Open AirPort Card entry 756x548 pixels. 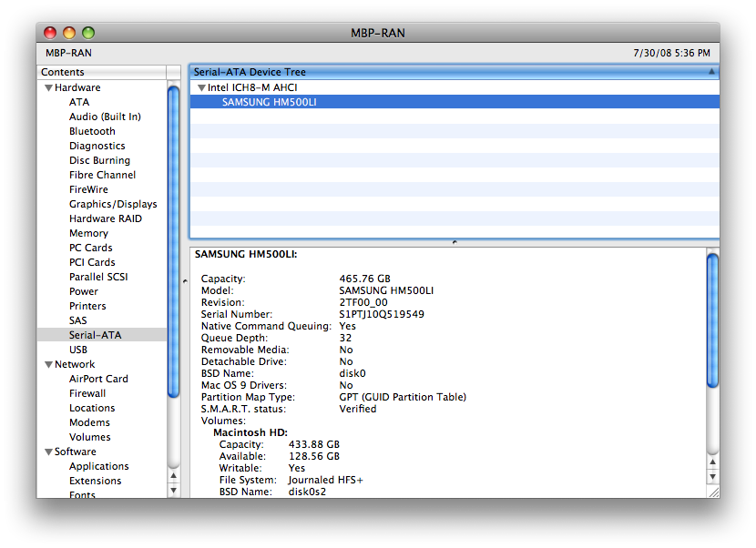pos(98,379)
